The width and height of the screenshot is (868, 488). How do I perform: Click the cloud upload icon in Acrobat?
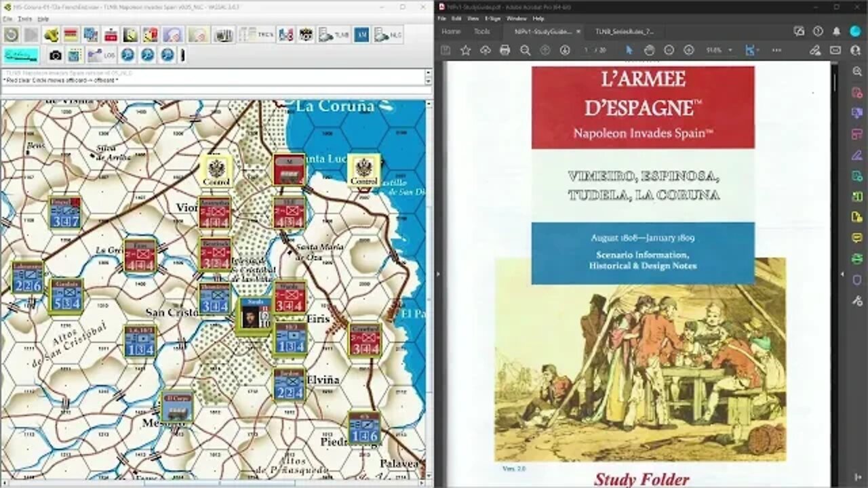tap(485, 50)
